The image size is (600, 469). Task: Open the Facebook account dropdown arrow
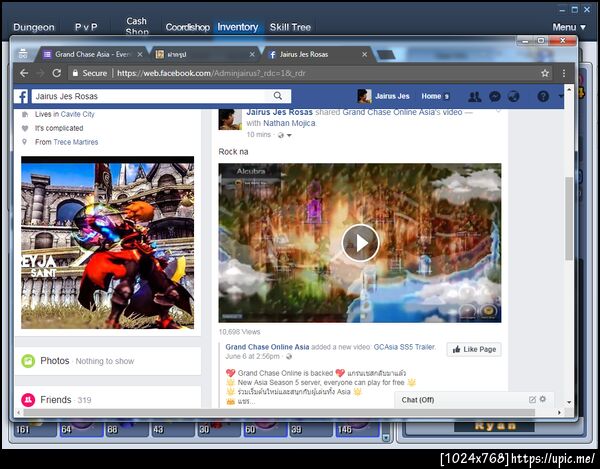[x=561, y=96]
